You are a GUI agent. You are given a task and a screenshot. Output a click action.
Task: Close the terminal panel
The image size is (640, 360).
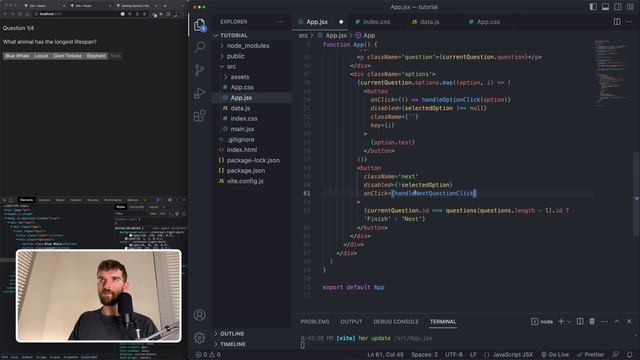tap(629, 322)
